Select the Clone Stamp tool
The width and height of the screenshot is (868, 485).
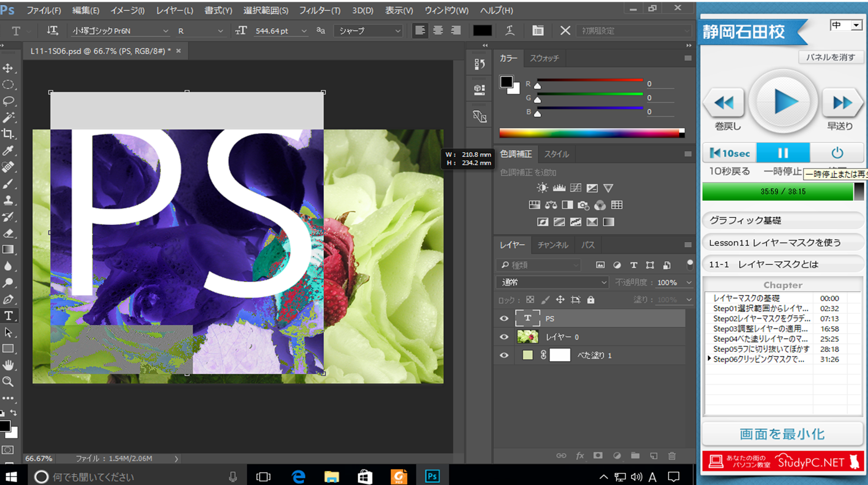8,200
